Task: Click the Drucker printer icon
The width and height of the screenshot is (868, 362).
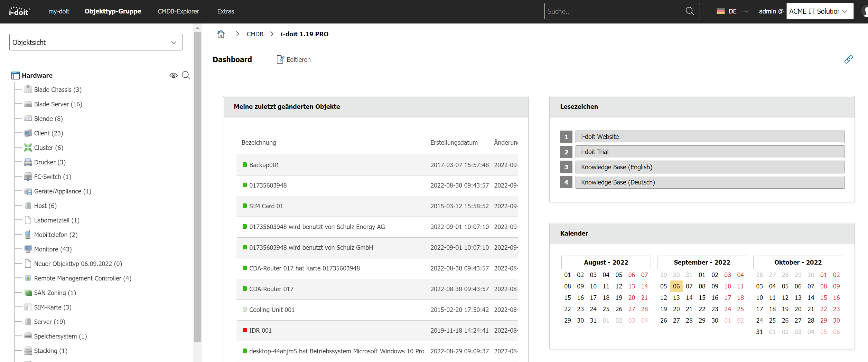Action: coord(28,162)
